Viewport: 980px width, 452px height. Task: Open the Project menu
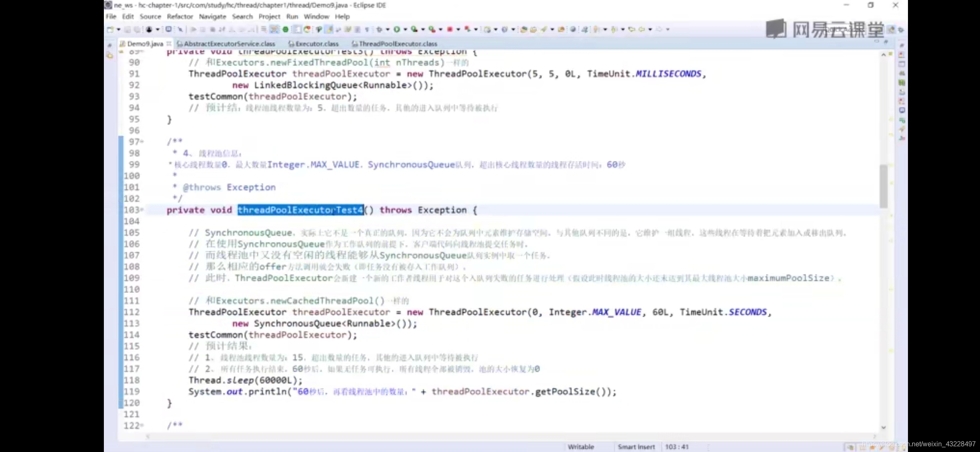(269, 16)
